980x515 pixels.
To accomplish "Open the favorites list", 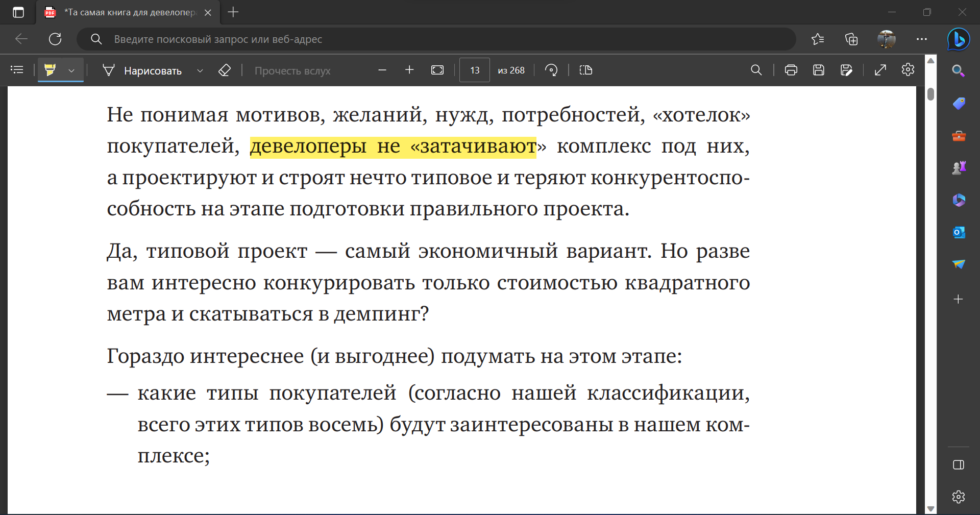I will click(x=818, y=39).
